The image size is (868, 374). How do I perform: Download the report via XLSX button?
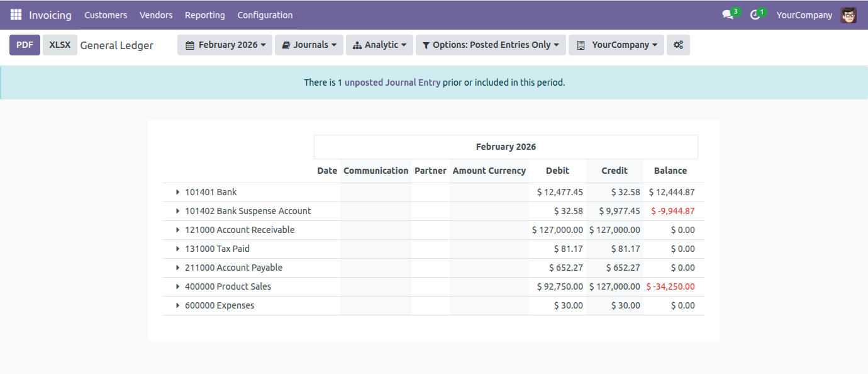pos(60,45)
